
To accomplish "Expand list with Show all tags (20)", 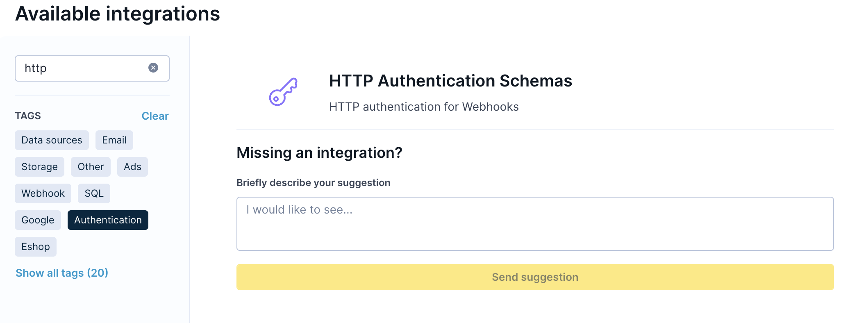I will pos(62,273).
